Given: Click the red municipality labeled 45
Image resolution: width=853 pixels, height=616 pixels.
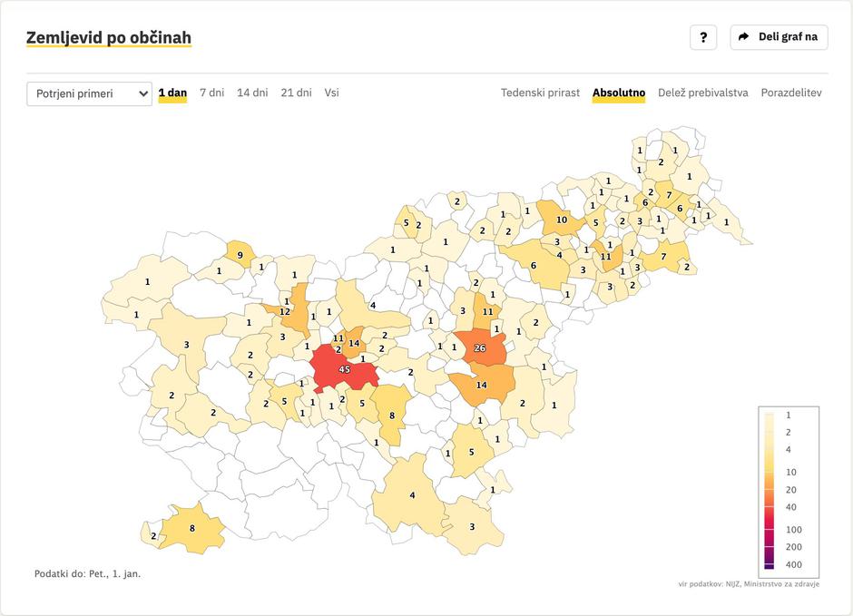Looking at the screenshot, I should click(344, 370).
